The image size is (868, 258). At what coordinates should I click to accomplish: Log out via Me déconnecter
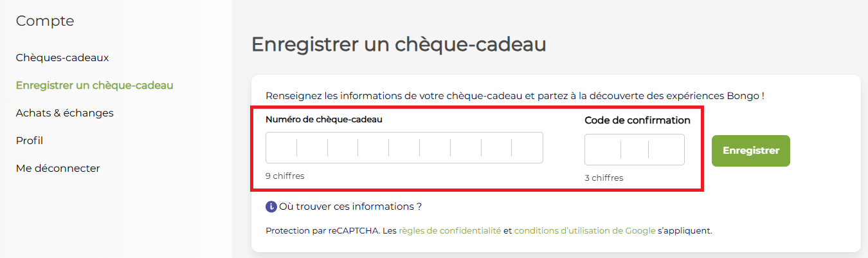[x=58, y=169]
